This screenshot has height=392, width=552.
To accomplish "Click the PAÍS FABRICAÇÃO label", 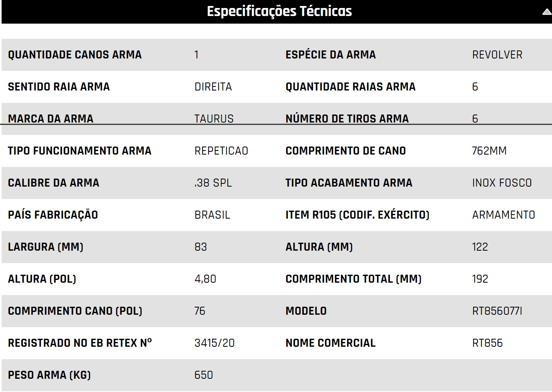I will pyautogui.click(x=53, y=215).
